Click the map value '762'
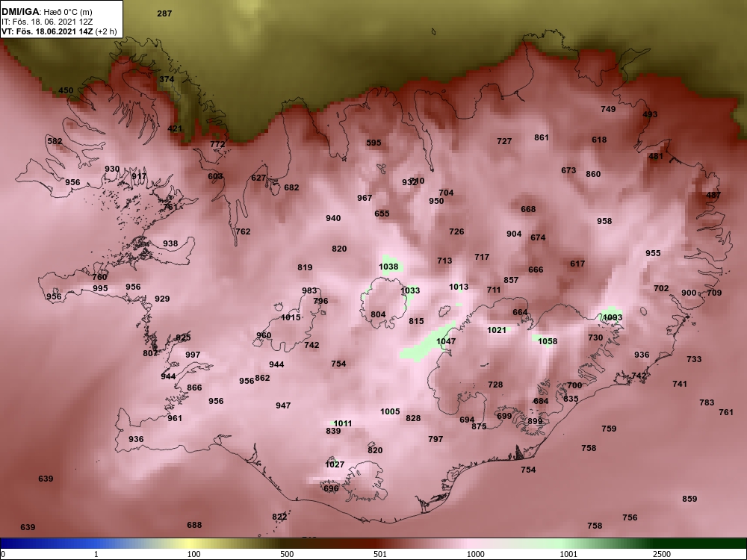This screenshot has width=747, height=560. tap(243, 231)
